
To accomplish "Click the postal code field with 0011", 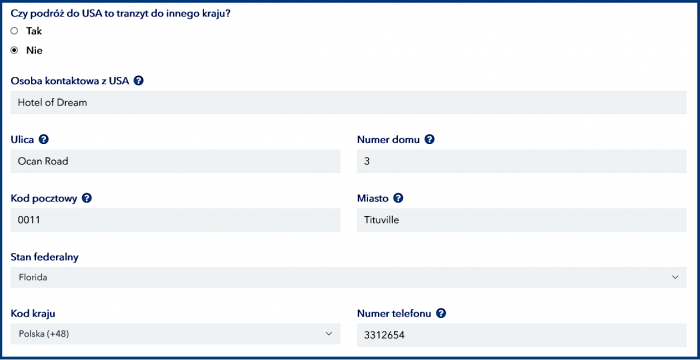I will [175, 220].
